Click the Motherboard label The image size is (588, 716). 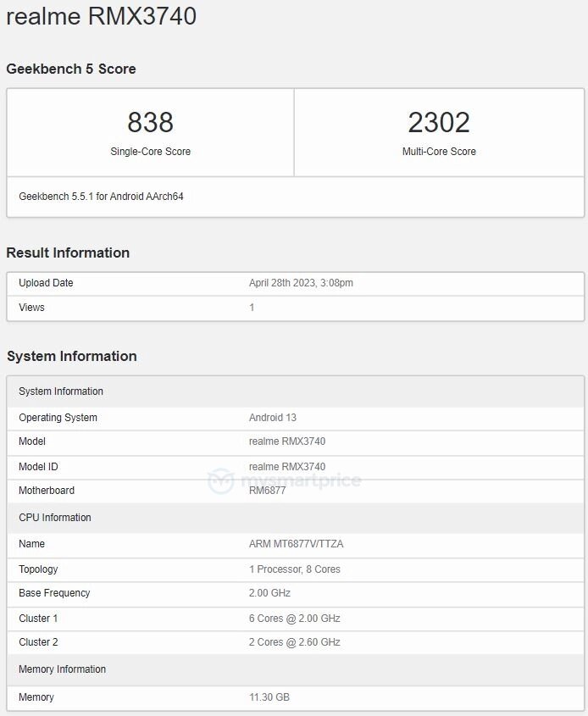tap(47, 491)
